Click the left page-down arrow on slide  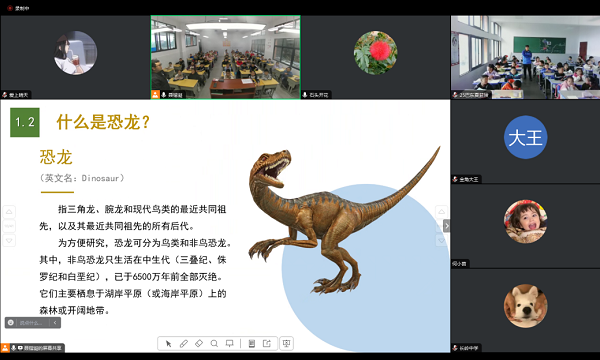(x=9, y=240)
